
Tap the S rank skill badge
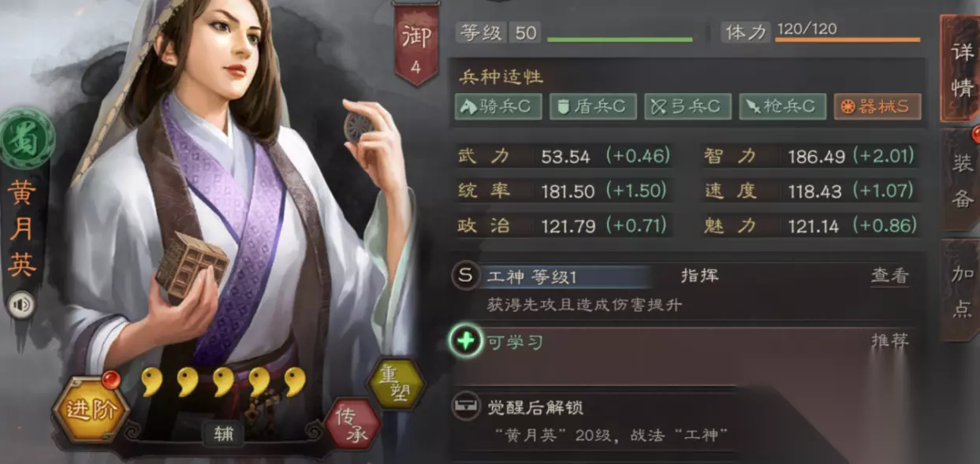click(x=465, y=276)
